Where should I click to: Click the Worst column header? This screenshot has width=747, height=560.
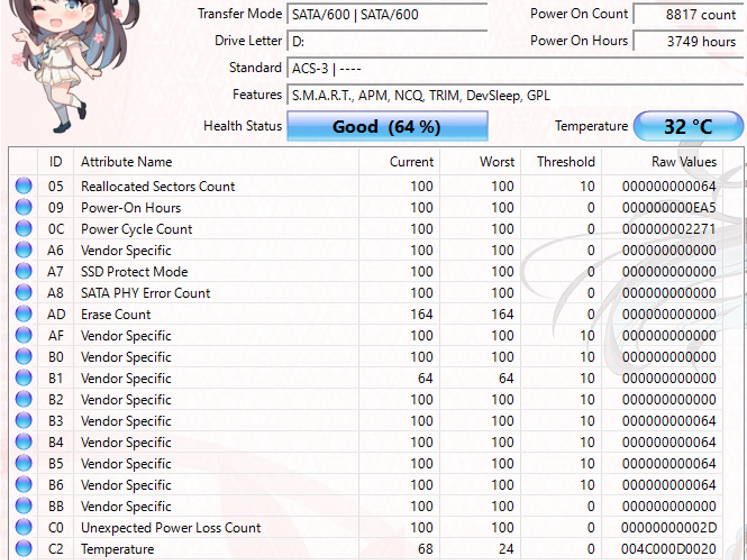[x=480, y=162]
